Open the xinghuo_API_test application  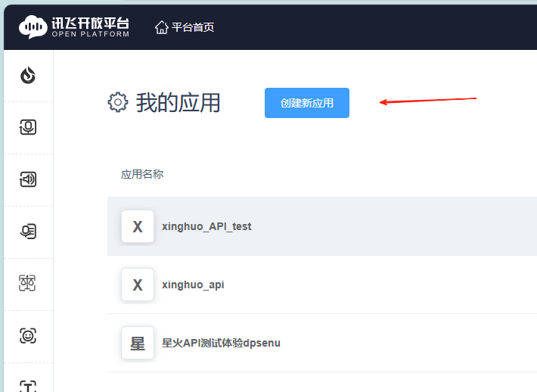point(206,226)
